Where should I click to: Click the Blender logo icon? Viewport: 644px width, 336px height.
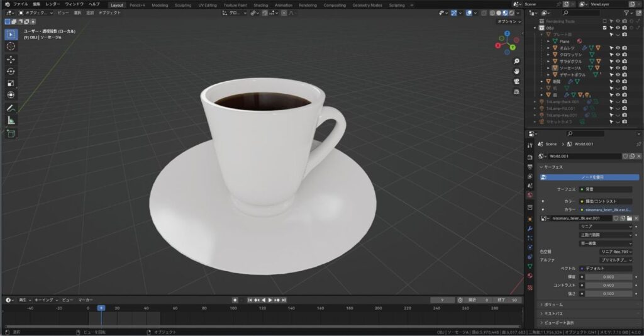pos(7,4)
